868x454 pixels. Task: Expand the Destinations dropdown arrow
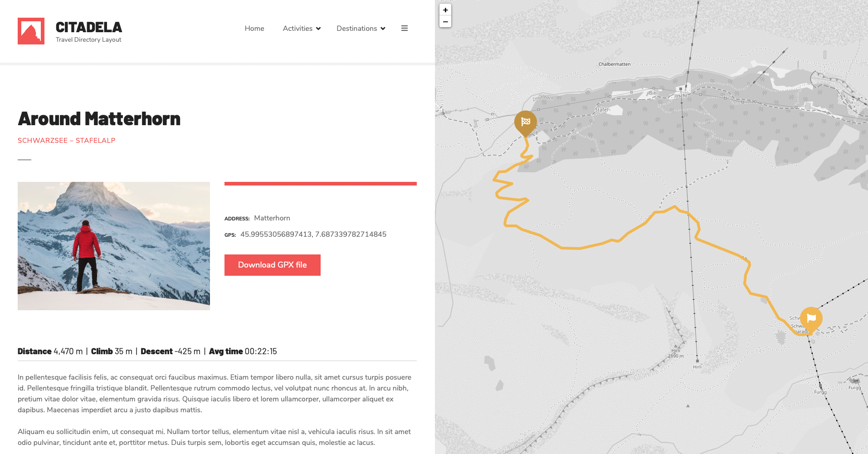tap(383, 29)
